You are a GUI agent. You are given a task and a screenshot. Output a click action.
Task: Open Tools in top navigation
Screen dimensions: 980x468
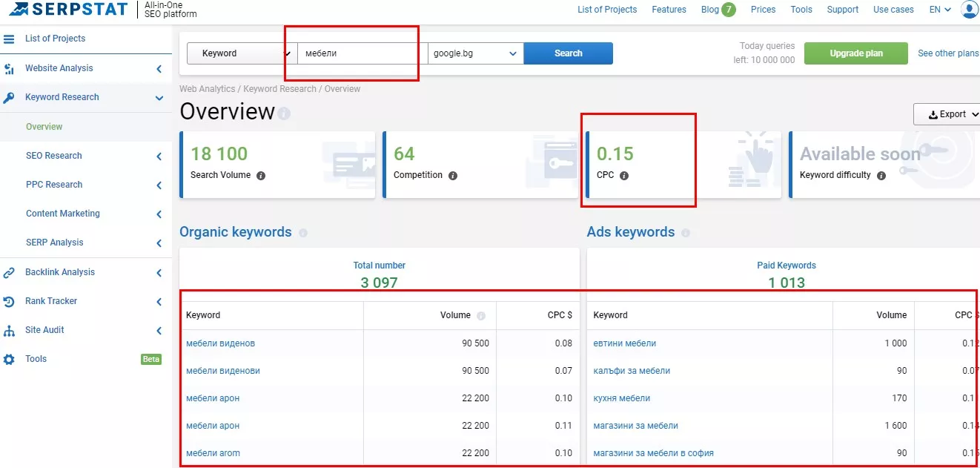[x=801, y=10]
